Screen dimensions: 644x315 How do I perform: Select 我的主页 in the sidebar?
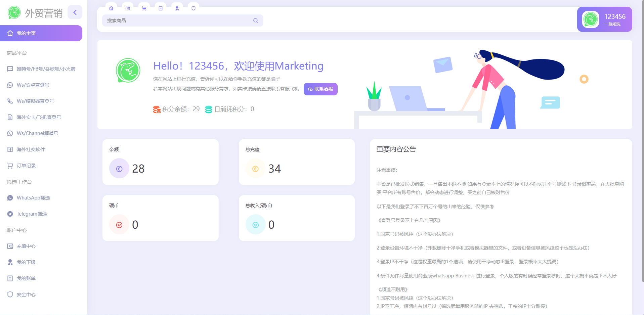point(41,33)
